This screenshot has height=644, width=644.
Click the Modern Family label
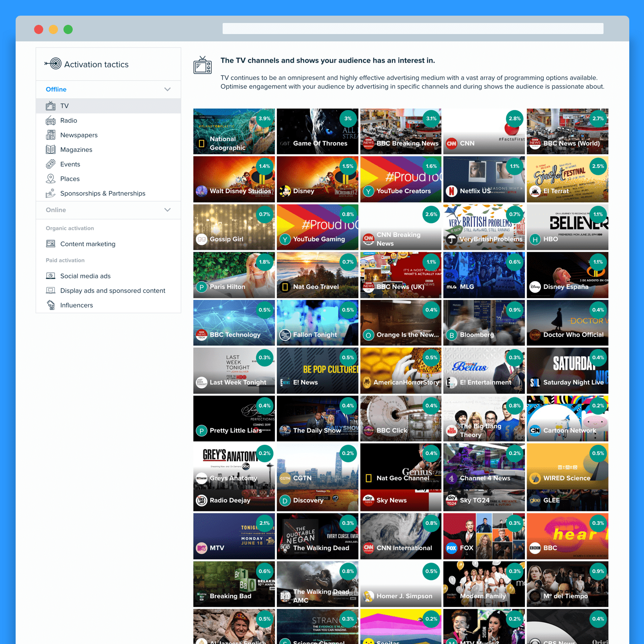(483, 596)
